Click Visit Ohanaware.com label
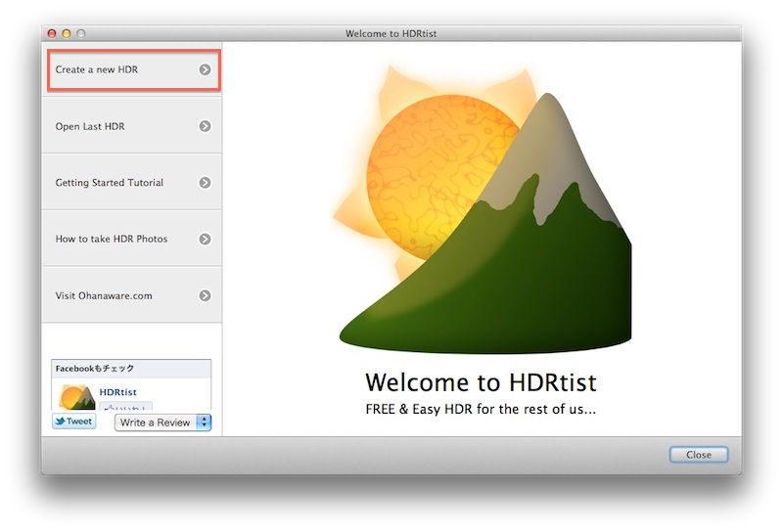This screenshot has width=783, height=532. pyautogui.click(x=104, y=295)
